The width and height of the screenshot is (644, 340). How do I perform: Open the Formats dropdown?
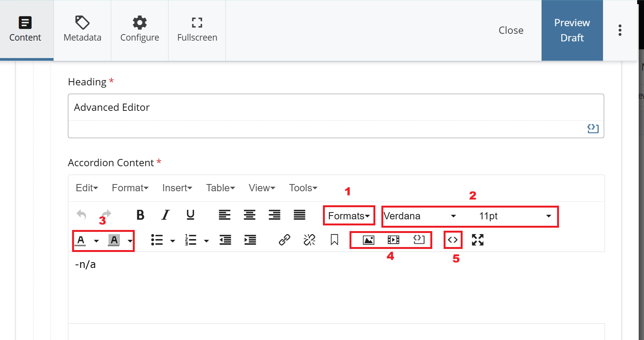point(349,216)
